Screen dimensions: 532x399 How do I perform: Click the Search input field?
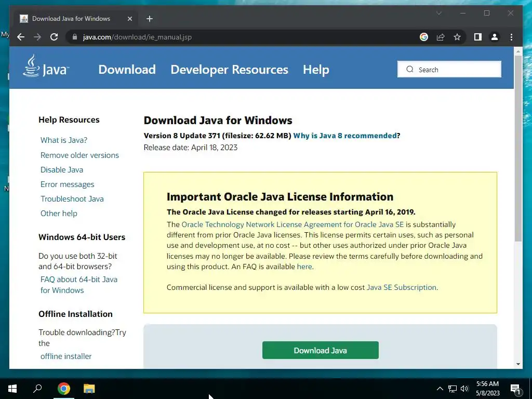449,69
